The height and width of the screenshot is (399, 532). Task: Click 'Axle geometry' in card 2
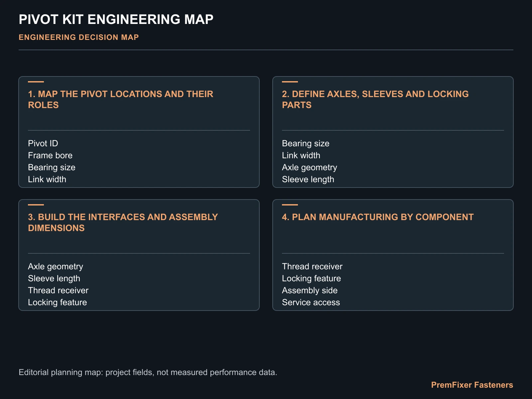click(x=310, y=167)
